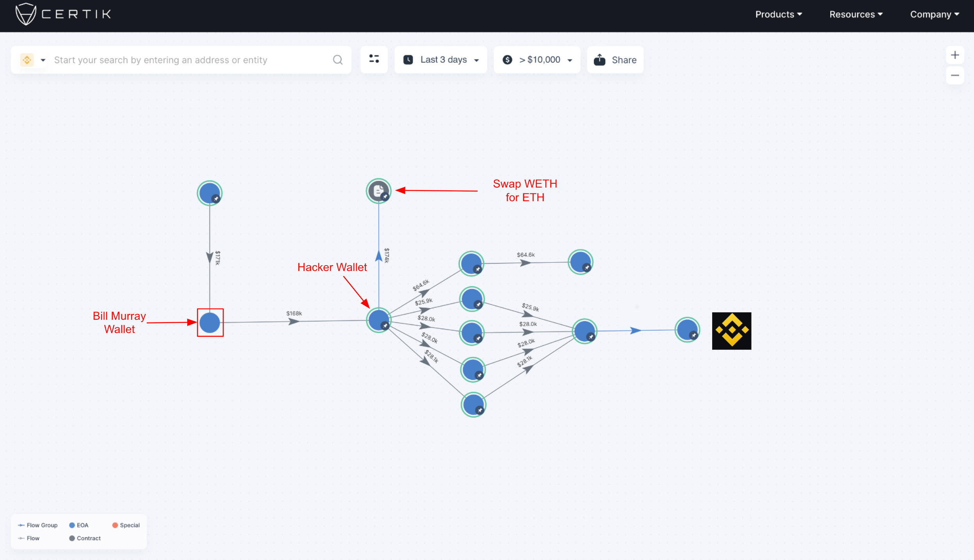Screen dimensions: 974x560
Task: Click the pin on the top-left wallet node
Action: (x=215, y=199)
